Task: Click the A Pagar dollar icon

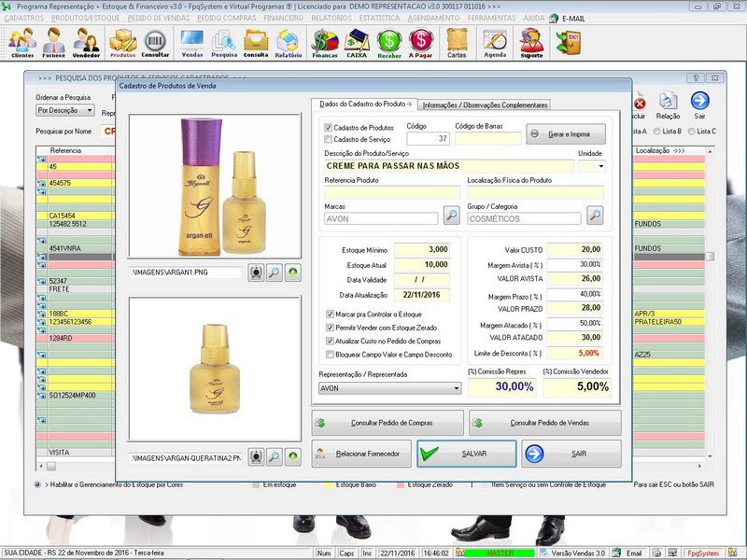Action: pyautogui.click(x=421, y=41)
